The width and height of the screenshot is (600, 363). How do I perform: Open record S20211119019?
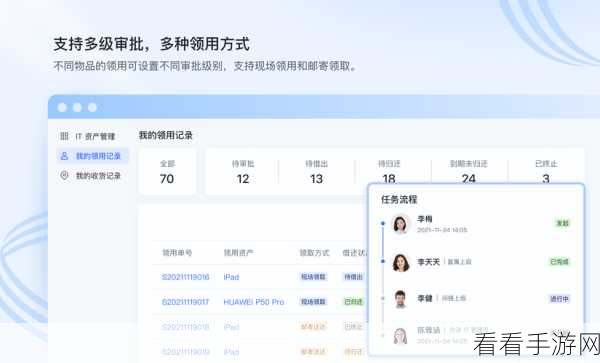pos(186,352)
